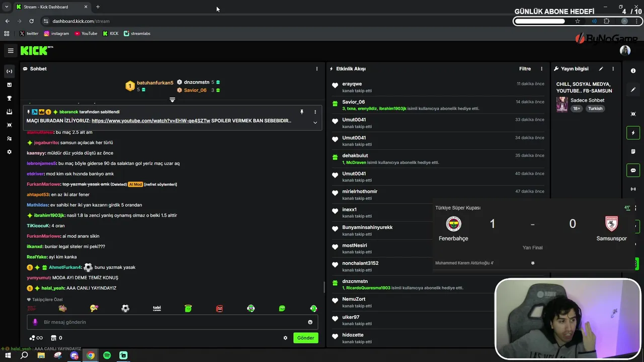Viewport: 644px width, 362px height.
Task: Insert the red angry face emote
Action: 219,308
